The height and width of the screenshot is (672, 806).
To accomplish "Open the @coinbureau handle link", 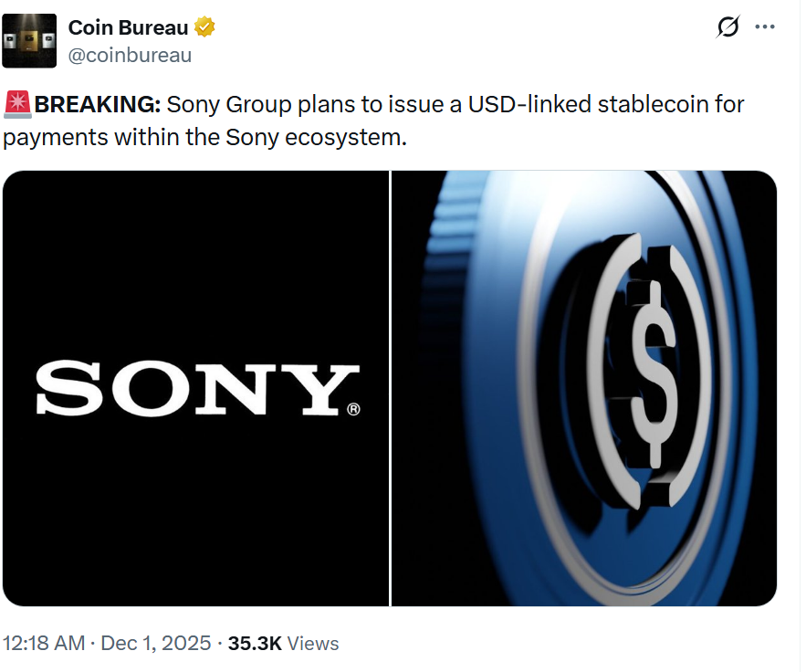I will (x=130, y=55).
